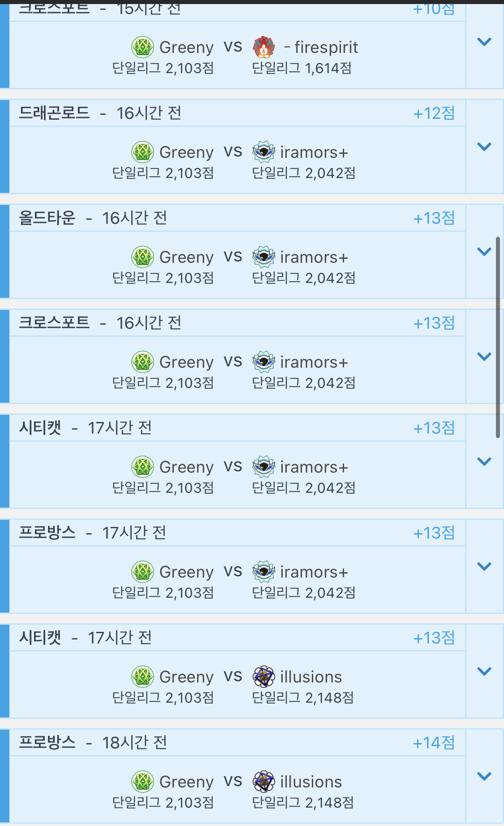
Task: Expand the firespirit match chevron
Action: [x=484, y=42]
